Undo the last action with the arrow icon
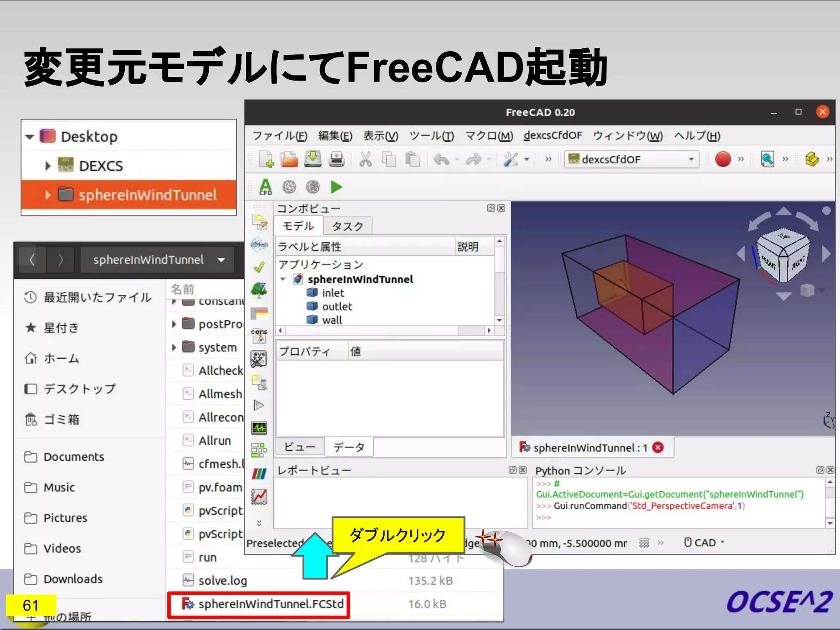 click(x=441, y=159)
